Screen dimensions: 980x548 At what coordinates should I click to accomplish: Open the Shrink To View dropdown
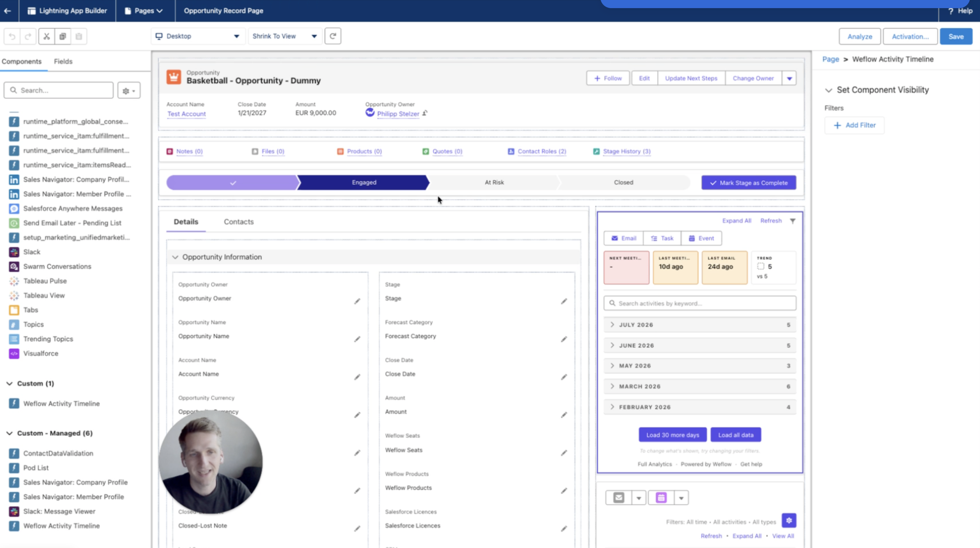(285, 36)
